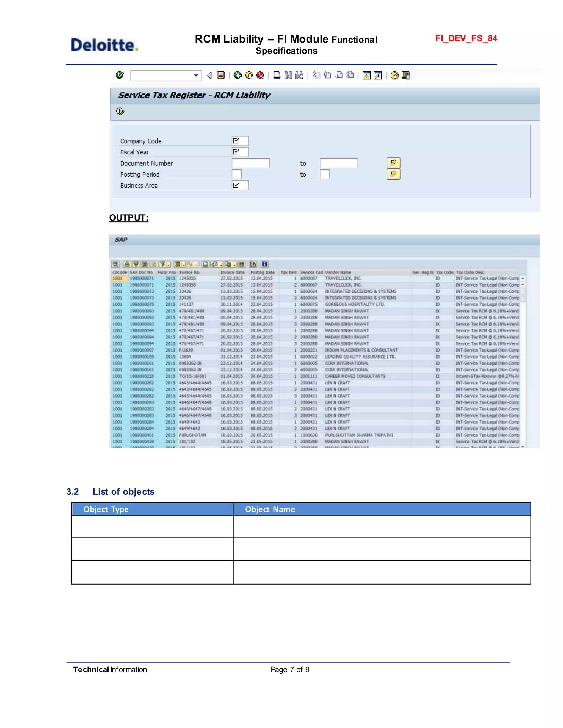Click the Invoice Date column header

(233, 272)
